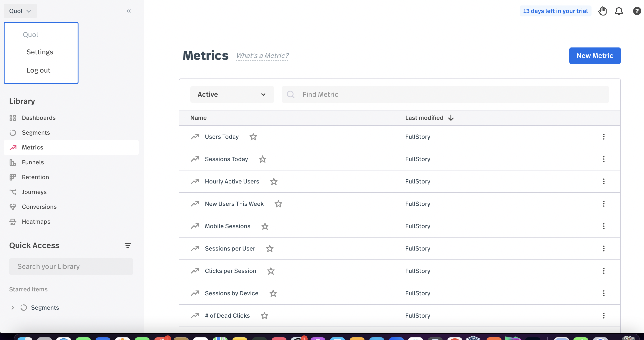The height and width of the screenshot is (340, 644).
Task: Star the Clicks per Session metric
Action: pos(271,271)
